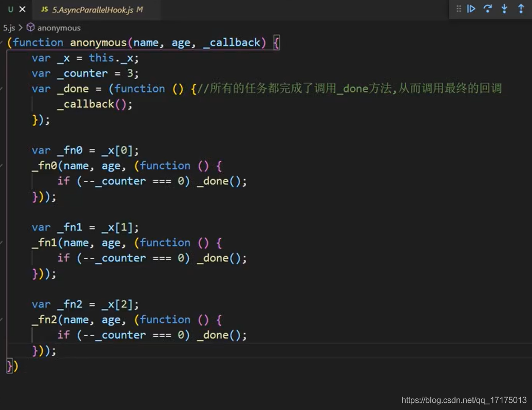Image resolution: width=532 pixels, height=410 pixels.
Task: Toggle a breakpoint on the _callback() line
Action: (x=6, y=104)
